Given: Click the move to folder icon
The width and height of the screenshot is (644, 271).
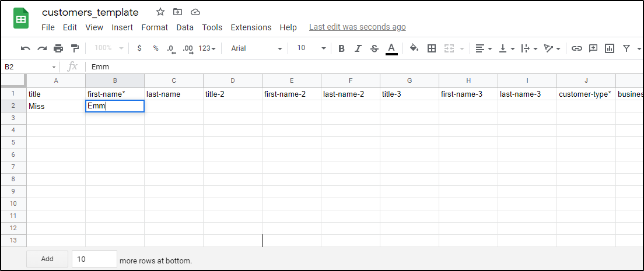Looking at the screenshot, I should point(177,12).
